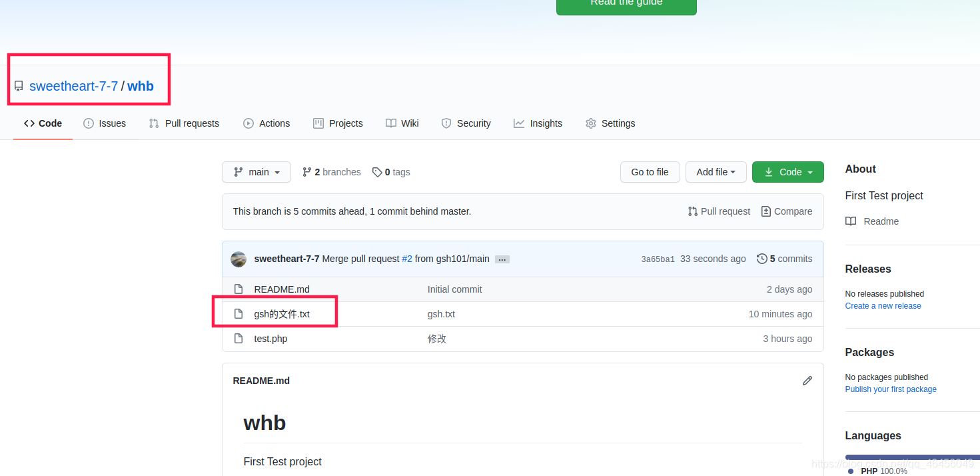980x476 pixels.
Task: Click the 2 days ago timestamp
Action: click(x=789, y=289)
